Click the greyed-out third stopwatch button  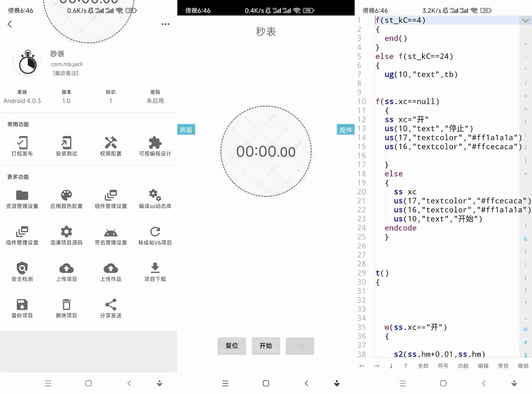coord(300,346)
